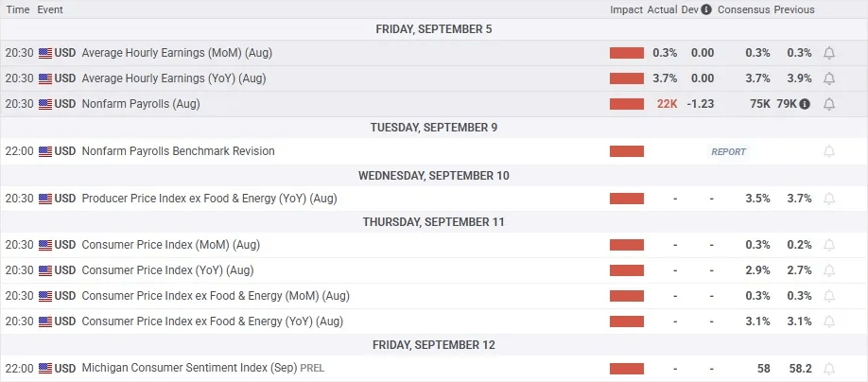
Task: Click the Impact column header
Action: coord(626,9)
